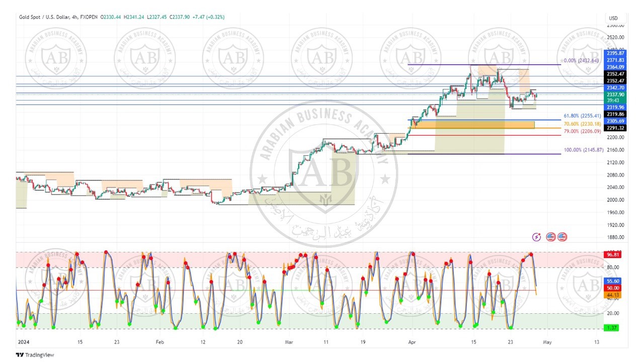
Task: Click the 2342.70 price label
Action: (x=615, y=88)
